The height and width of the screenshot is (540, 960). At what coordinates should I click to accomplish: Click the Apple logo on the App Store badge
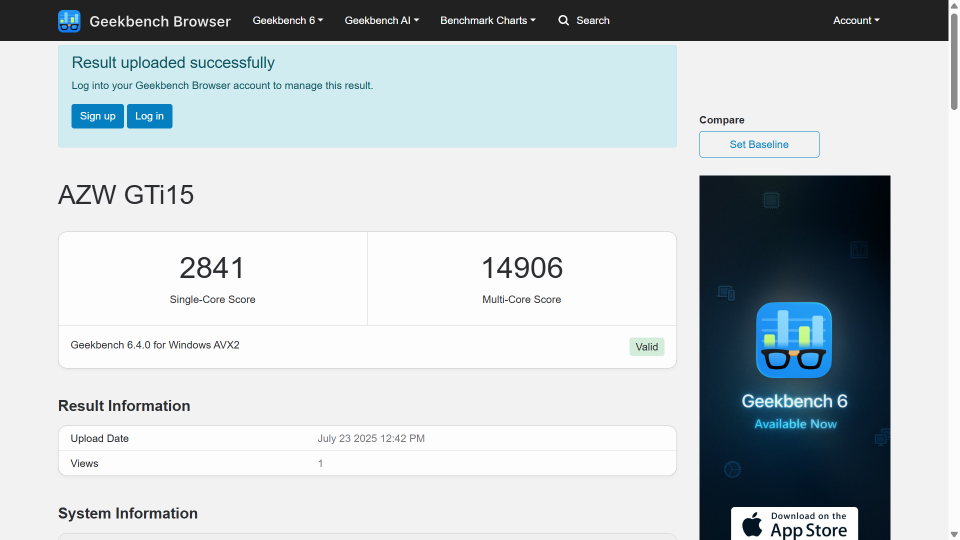[752, 525]
